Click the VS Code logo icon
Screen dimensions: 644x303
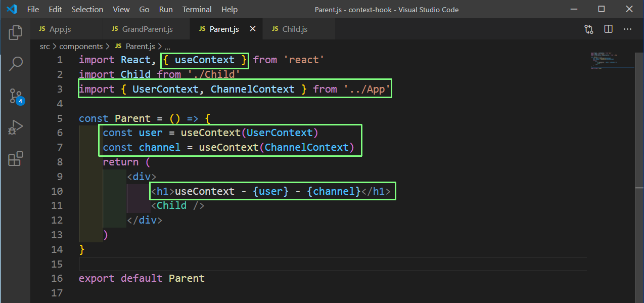click(11, 9)
